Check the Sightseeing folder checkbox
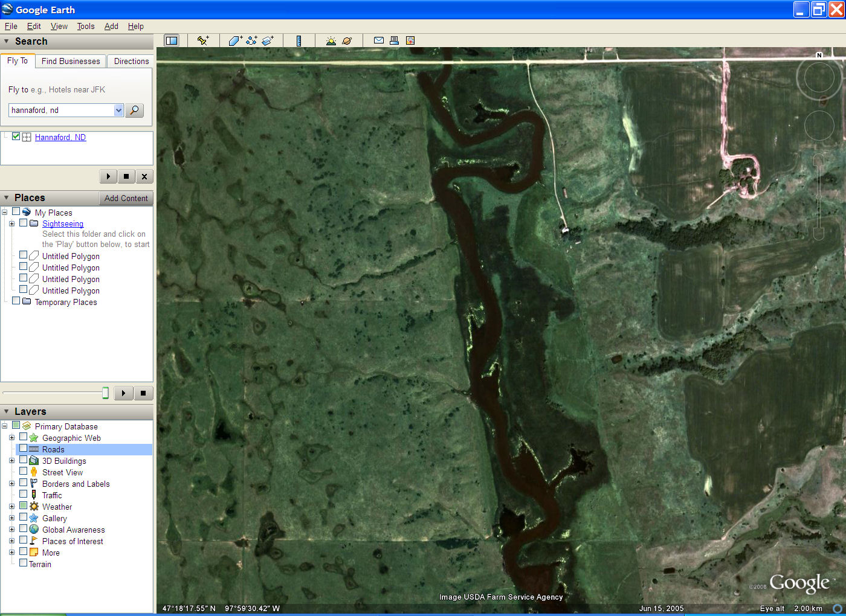 pos(23,223)
